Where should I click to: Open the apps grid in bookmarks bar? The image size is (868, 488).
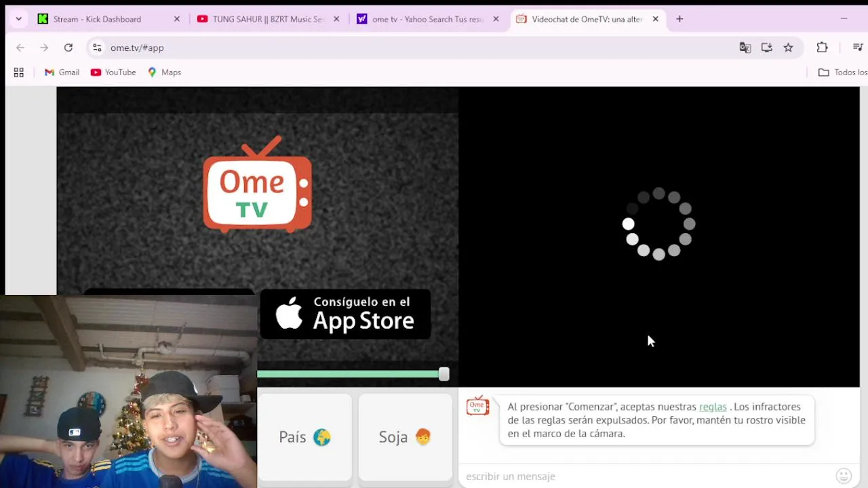pos(19,73)
